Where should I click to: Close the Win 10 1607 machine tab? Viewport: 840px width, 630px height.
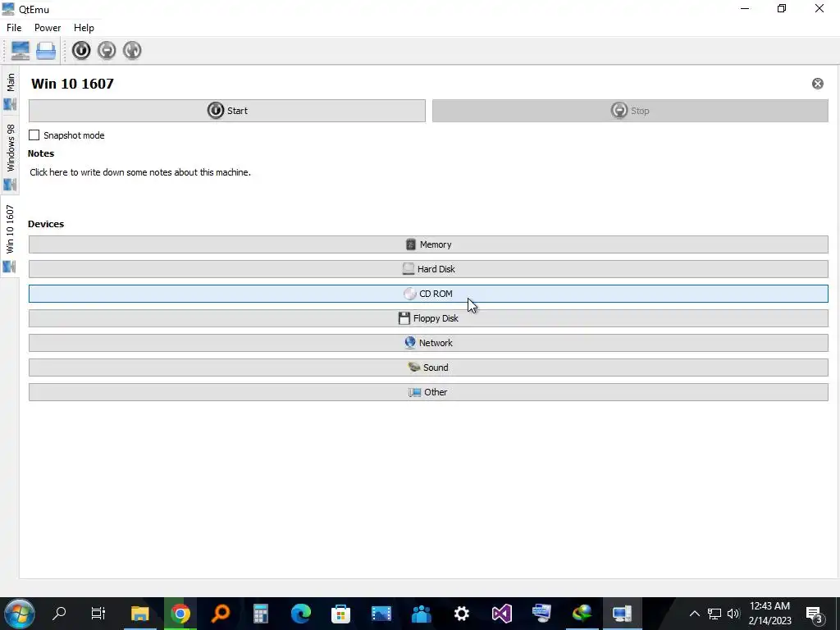pos(818,84)
